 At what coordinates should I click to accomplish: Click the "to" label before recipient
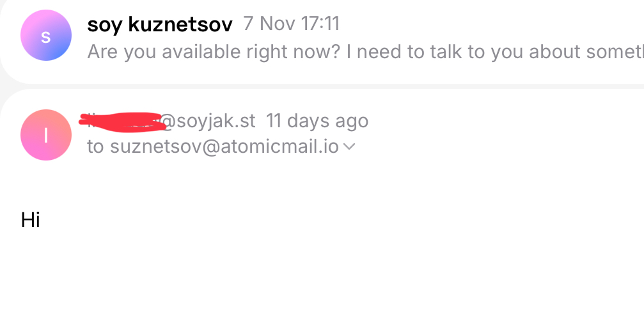(95, 146)
